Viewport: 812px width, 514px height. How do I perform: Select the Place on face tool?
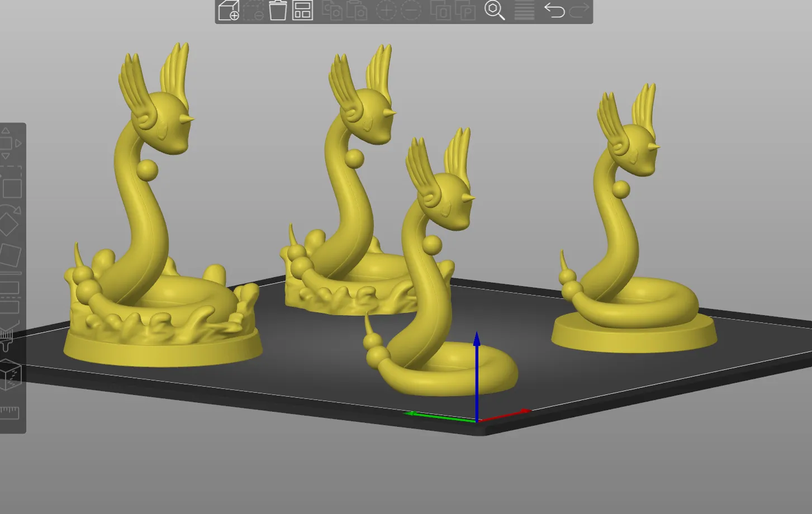click(x=10, y=257)
